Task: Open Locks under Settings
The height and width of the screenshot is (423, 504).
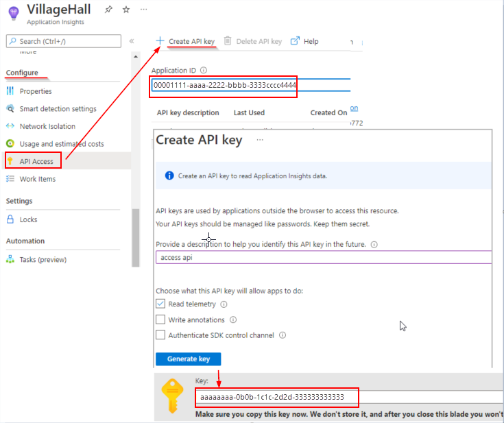Action: pos(28,219)
